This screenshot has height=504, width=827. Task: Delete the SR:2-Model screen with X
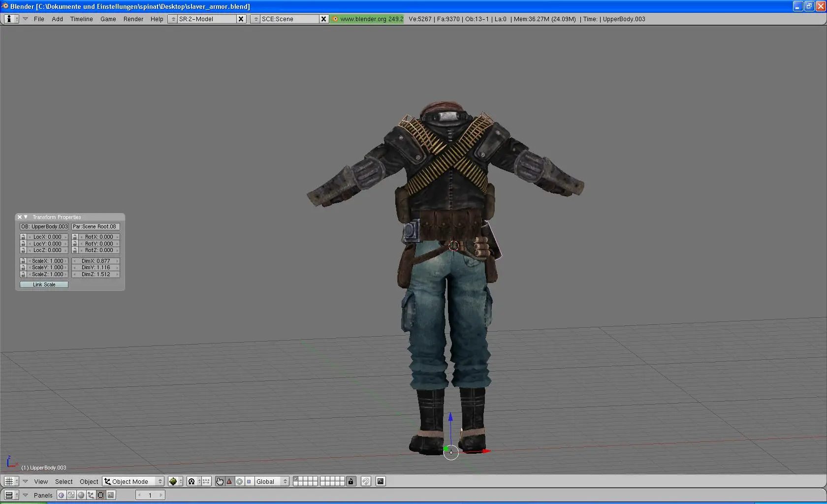(x=241, y=19)
